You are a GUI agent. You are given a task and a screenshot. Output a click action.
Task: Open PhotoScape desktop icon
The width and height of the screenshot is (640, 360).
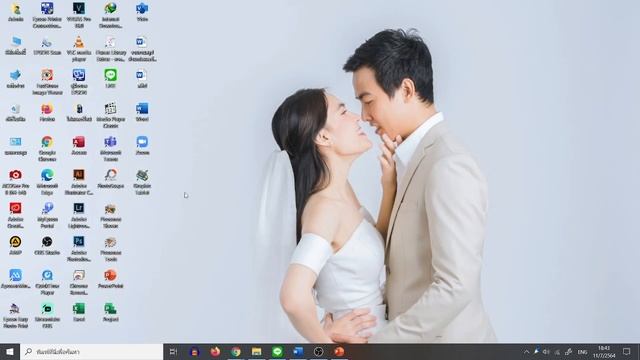[110, 179]
